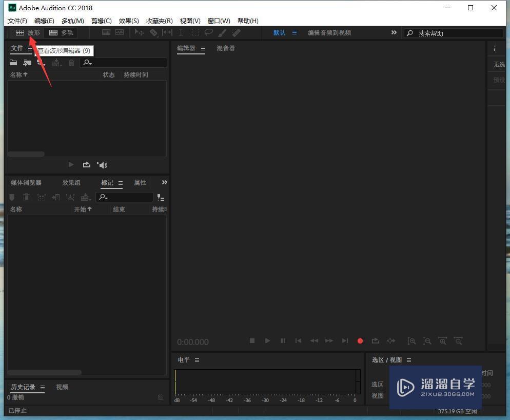Image resolution: width=510 pixels, height=420 pixels.
Task: Expand the workspace overflow chevron
Action: [x=394, y=32]
